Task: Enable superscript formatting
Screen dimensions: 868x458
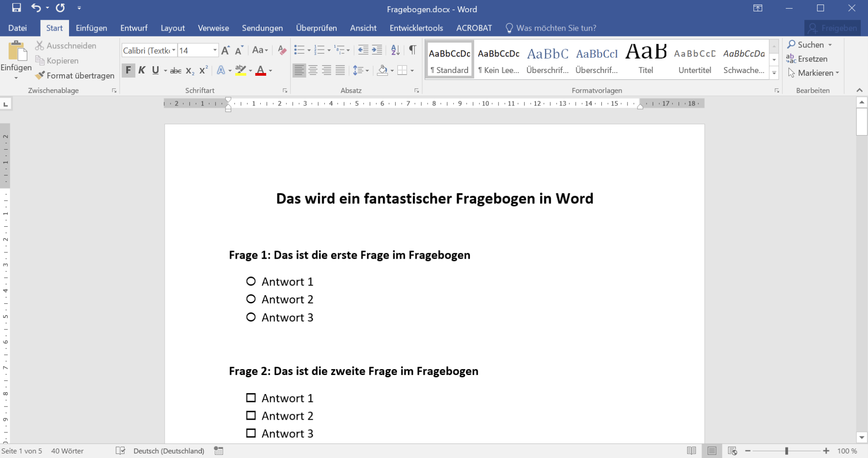Action: tap(203, 70)
